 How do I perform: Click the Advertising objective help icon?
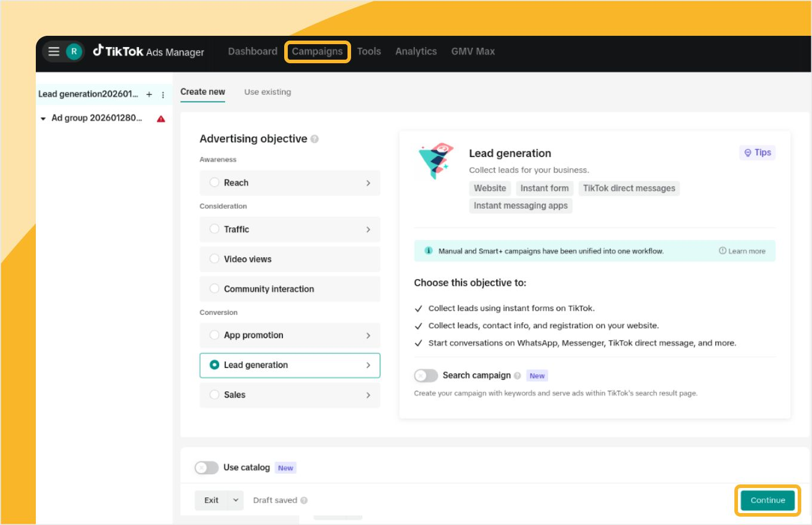[315, 139]
